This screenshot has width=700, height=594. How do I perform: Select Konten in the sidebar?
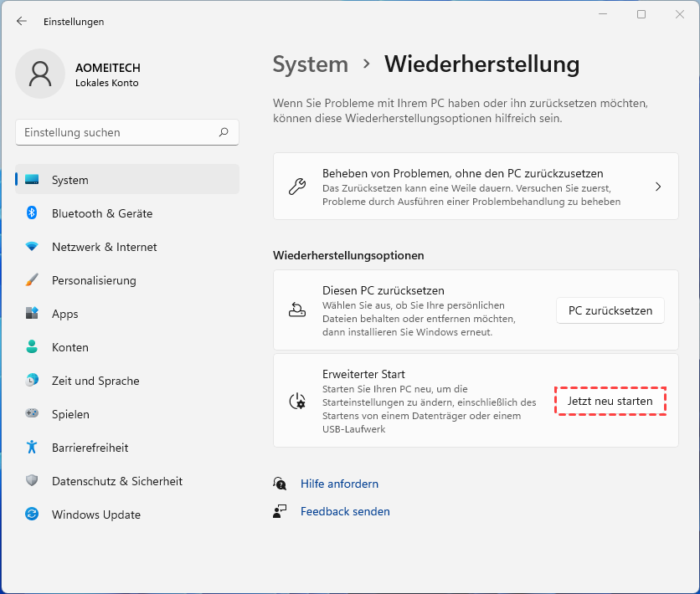pos(69,347)
